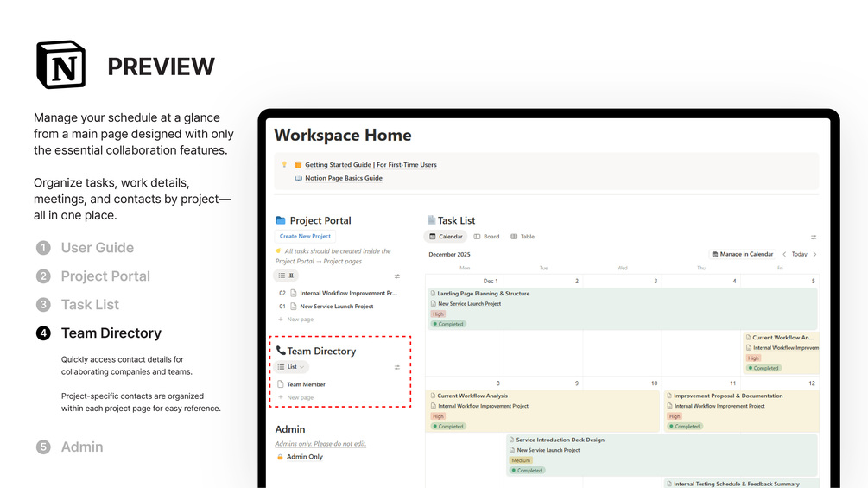Open view settings for Team Directory list
Screen dimensions: 868x488
pos(397,367)
